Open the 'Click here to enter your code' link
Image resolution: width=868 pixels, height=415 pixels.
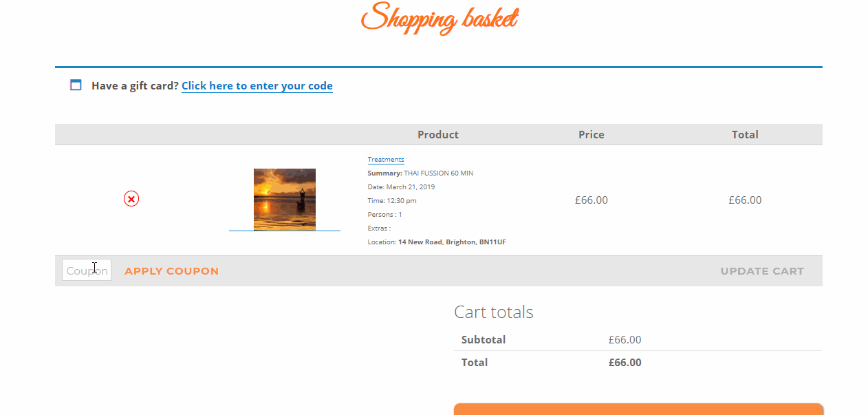click(x=257, y=86)
